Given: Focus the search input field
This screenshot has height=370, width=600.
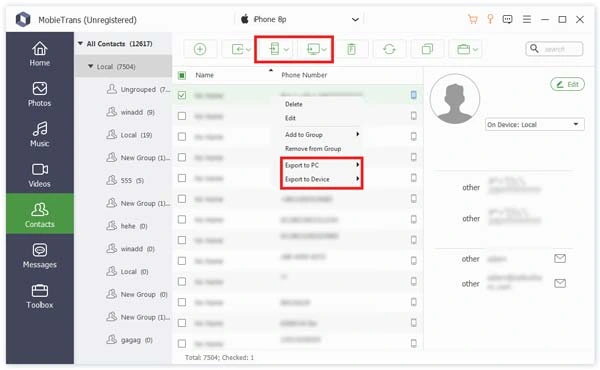Looking at the screenshot, I should 555,49.
